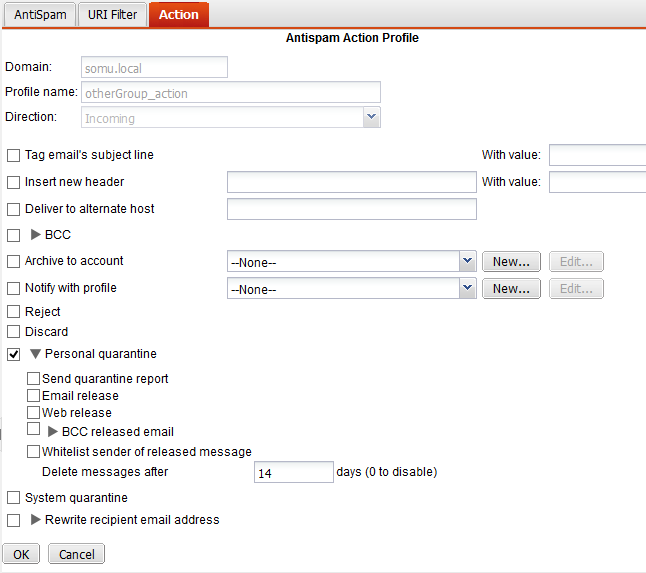
Task: Collapse the Personal quarantine section
Action: coord(36,354)
